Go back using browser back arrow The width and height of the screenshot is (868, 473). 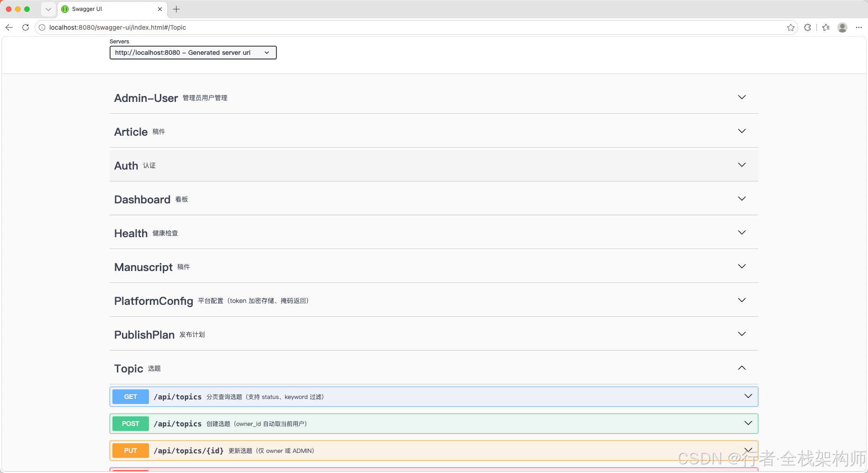(x=9, y=27)
